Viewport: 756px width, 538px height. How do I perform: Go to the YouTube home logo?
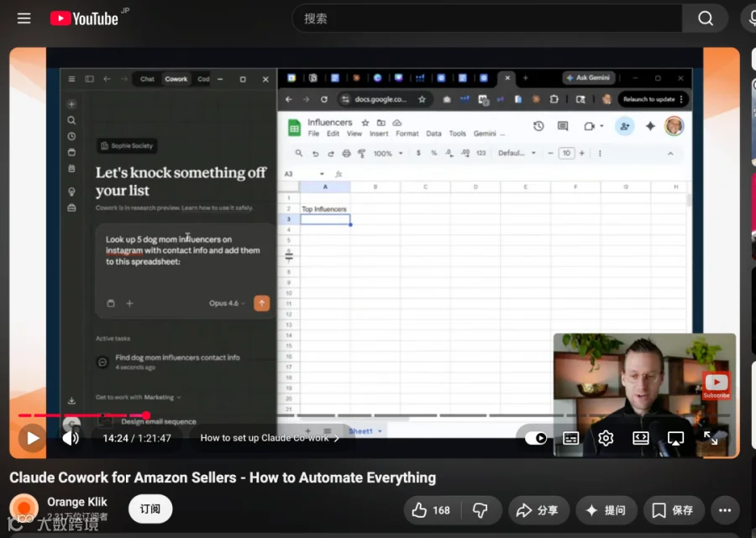coord(84,18)
